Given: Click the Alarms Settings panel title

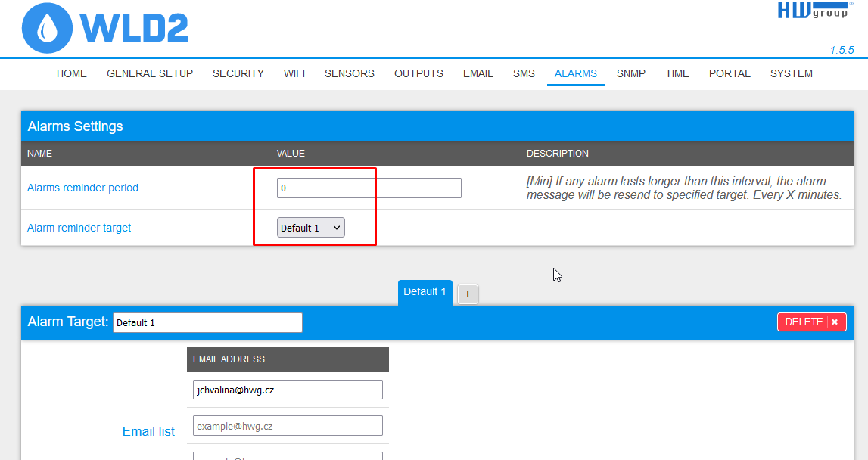Looking at the screenshot, I should pyautogui.click(x=75, y=126).
